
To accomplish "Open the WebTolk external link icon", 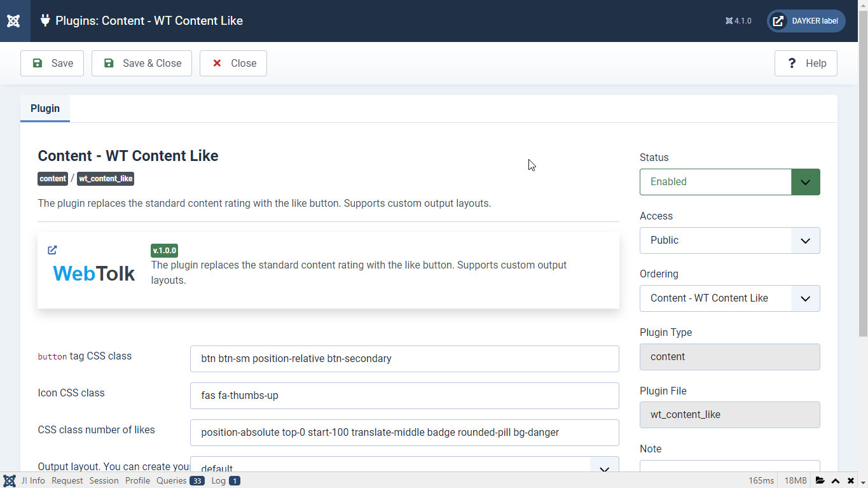I will (53, 250).
